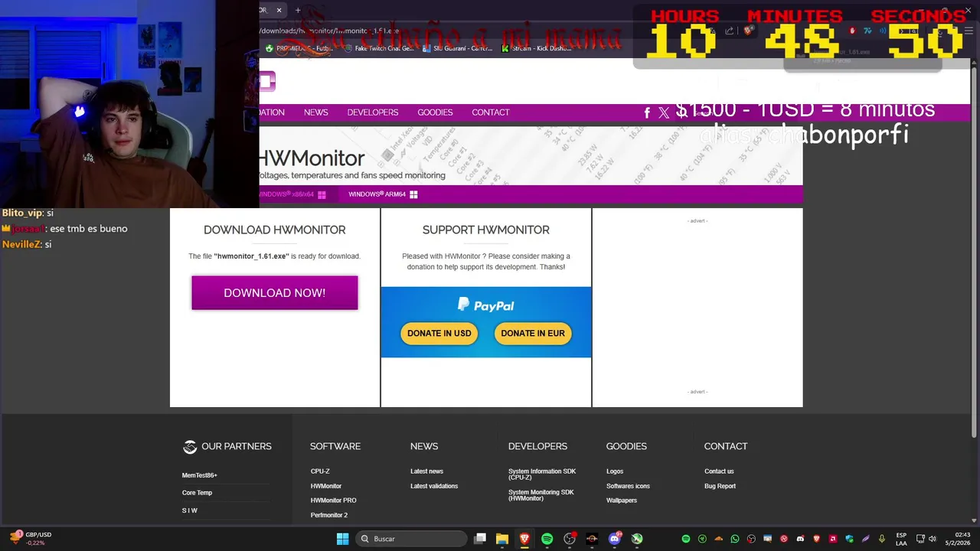The image size is (980, 551).
Task: Open MemTest86+ partner link
Action: point(200,475)
